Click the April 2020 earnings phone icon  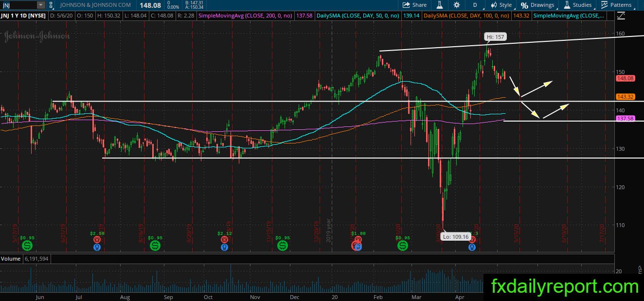click(x=472, y=240)
